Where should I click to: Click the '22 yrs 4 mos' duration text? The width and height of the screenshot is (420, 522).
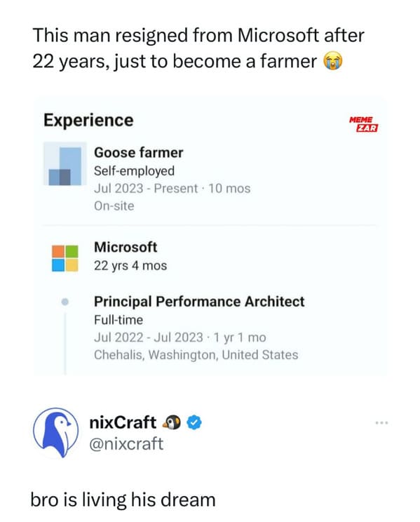click(x=130, y=266)
